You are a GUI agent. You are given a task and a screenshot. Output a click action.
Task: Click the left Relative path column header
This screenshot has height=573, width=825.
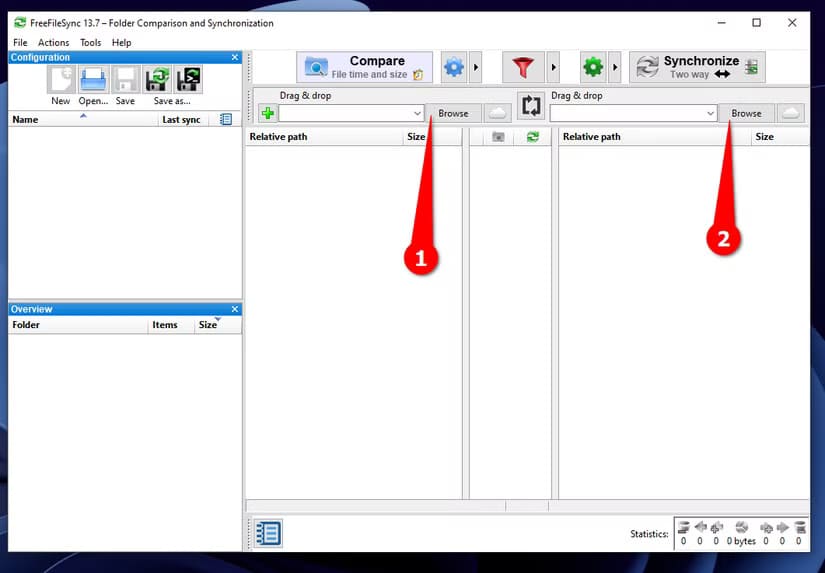point(324,137)
